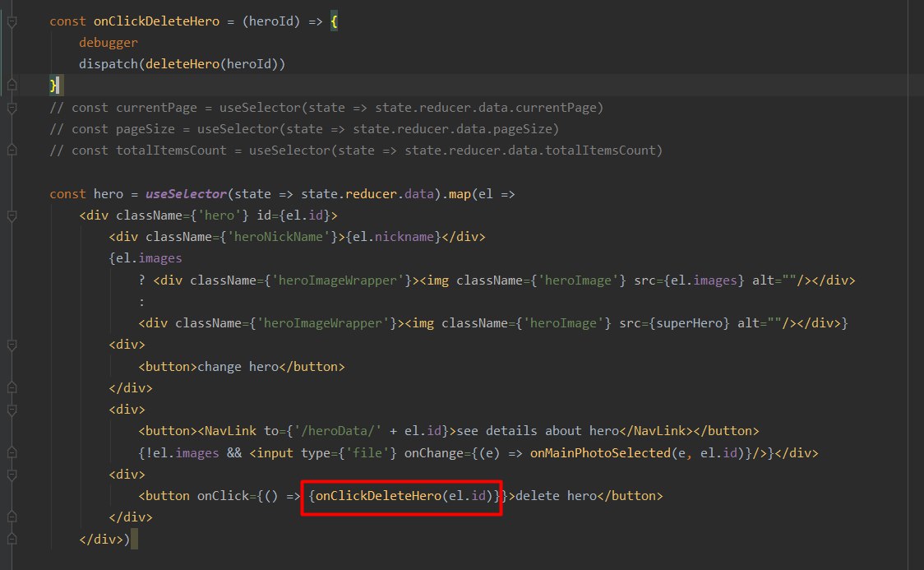Image resolution: width=924 pixels, height=570 pixels.
Task: Click the fold-end marker beside the </div> after delete hero
Action: point(12,517)
